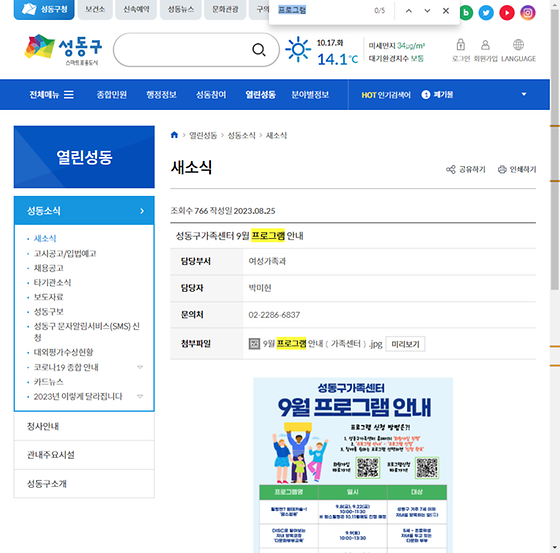
Task: Open 타기관소식 in sidebar
Action: 52,283
